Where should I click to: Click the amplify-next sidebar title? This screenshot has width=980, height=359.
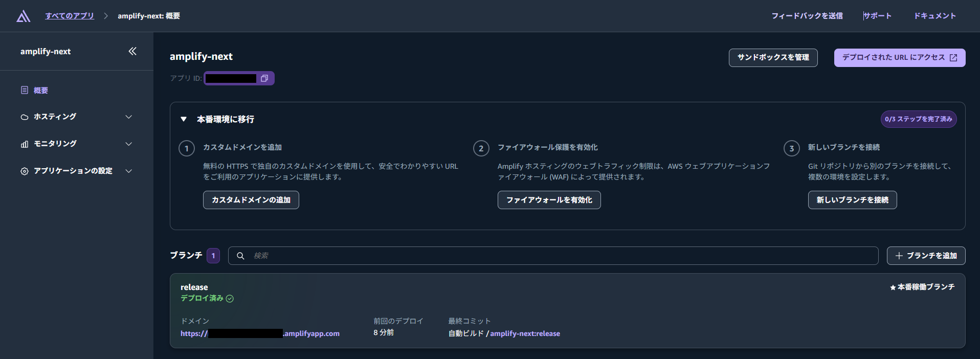[x=46, y=51]
